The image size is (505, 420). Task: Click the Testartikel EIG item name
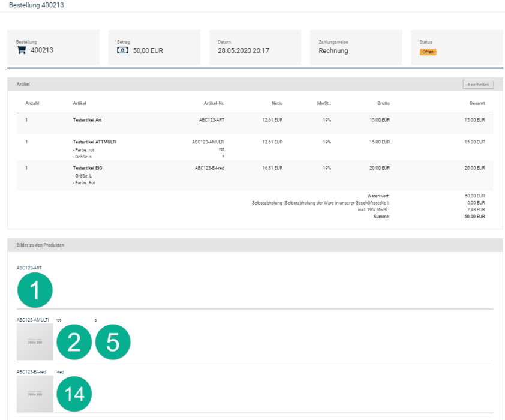tap(88, 168)
